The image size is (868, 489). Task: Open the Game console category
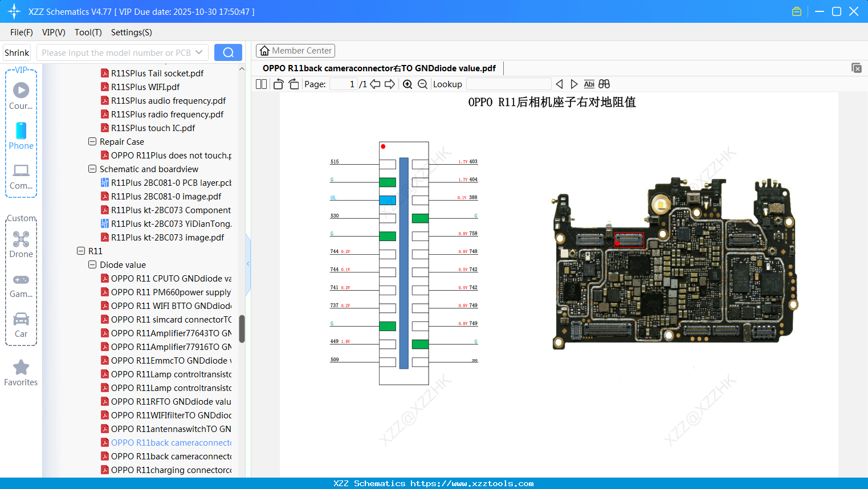click(x=21, y=286)
